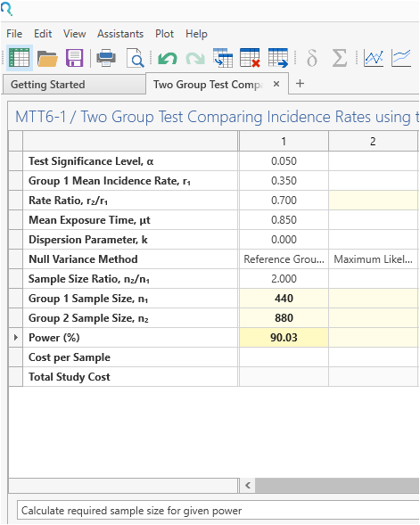Open the Maximum Likel... null variance dropdown
This screenshot has height=525, width=420.
click(x=373, y=259)
